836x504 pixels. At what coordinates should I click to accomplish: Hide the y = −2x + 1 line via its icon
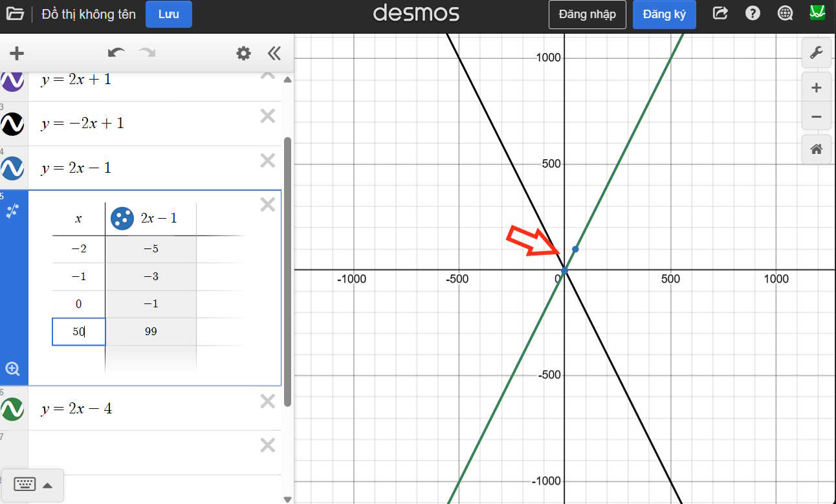point(13,124)
